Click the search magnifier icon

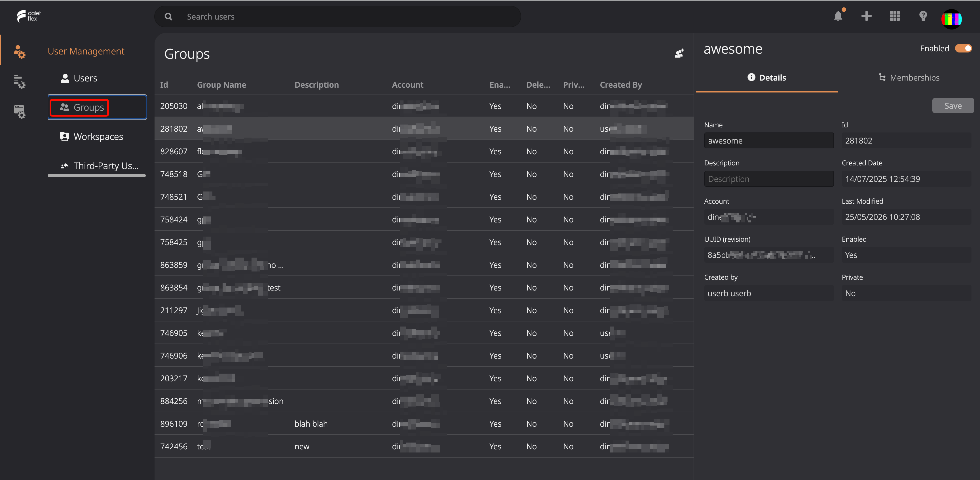click(168, 17)
